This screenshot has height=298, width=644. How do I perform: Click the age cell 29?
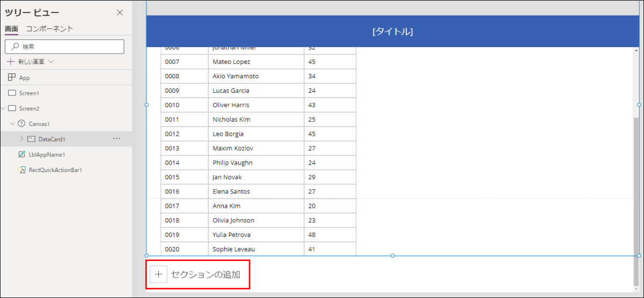[330, 177]
